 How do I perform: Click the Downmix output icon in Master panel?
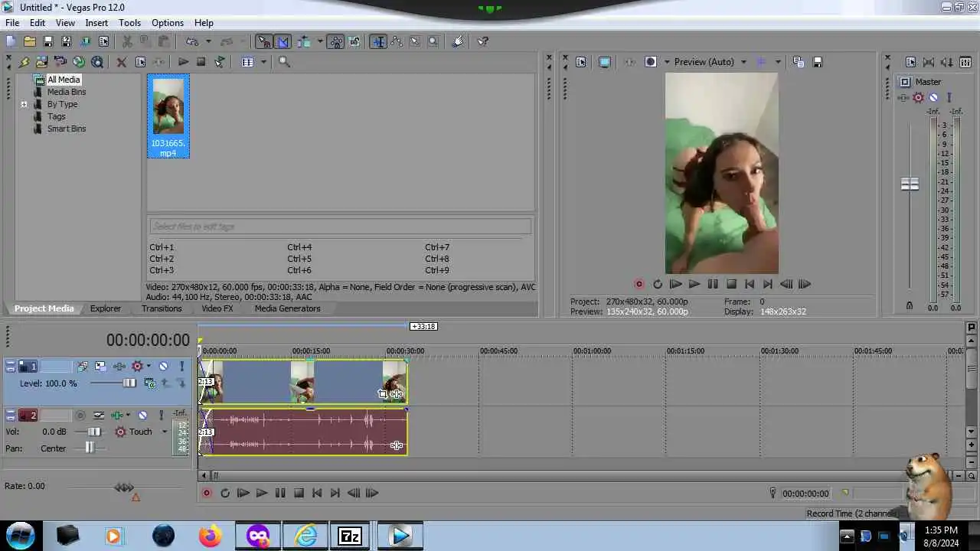coord(929,62)
